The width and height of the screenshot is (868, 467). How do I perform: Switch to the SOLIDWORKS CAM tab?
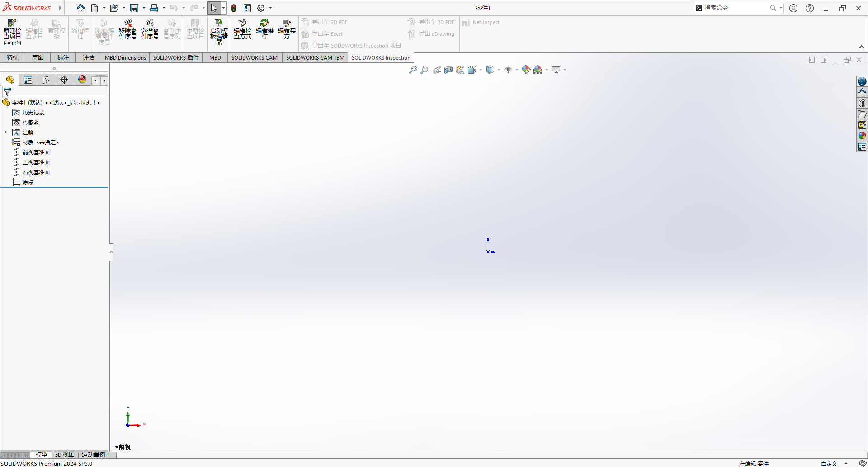(255, 57)
